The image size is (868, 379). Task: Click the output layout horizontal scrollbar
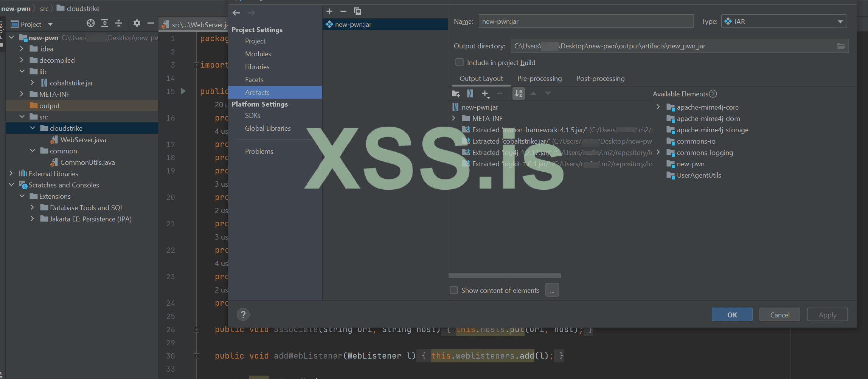tap(505, 275)
